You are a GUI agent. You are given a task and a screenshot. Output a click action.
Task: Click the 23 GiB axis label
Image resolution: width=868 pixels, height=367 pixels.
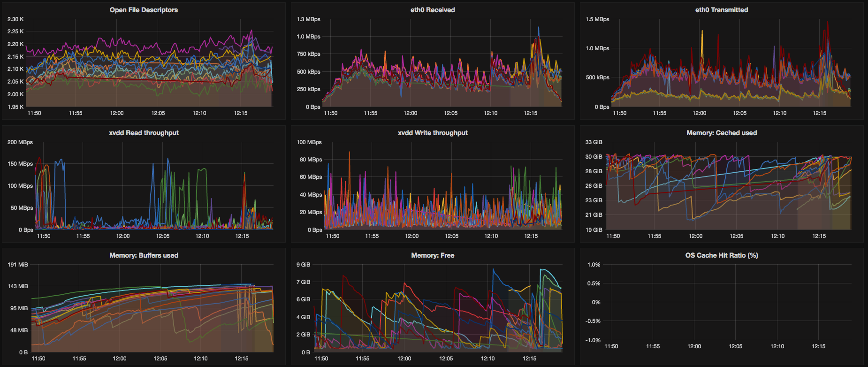pyautogui.click(x=594, y=200)
